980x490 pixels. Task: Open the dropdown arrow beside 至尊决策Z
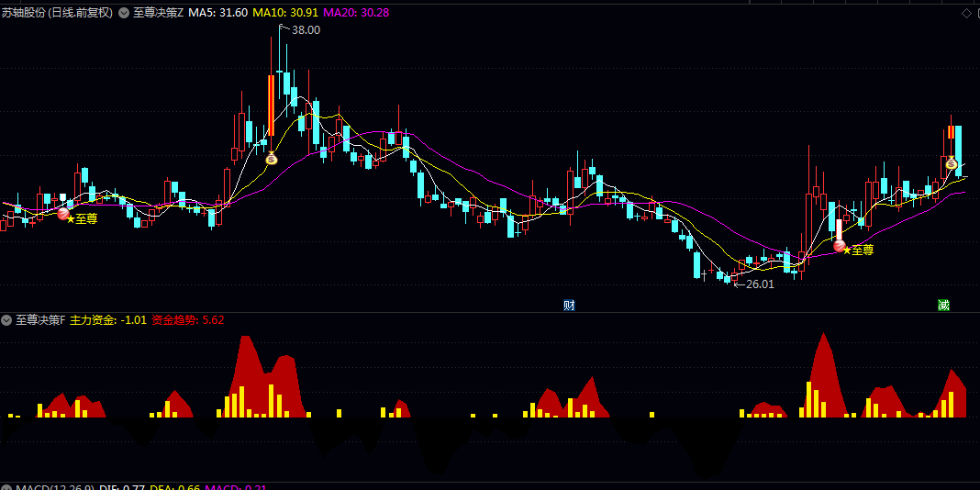(124, 13)
